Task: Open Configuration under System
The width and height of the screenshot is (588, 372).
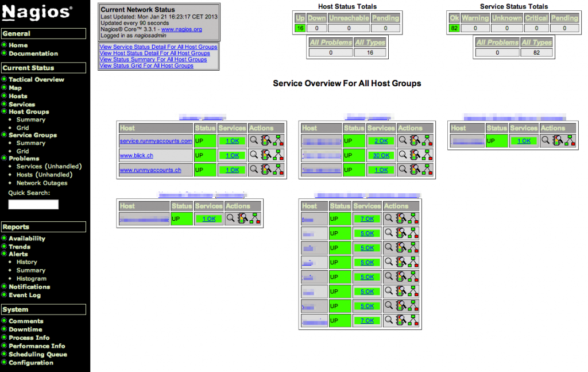Action: coord(31,363)
